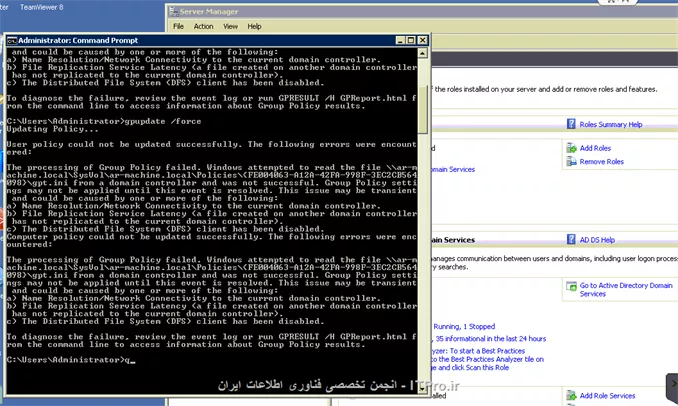
Task: Click 'Updating Policy...' line in Command Prompt
Action: [x=52, y=129]
